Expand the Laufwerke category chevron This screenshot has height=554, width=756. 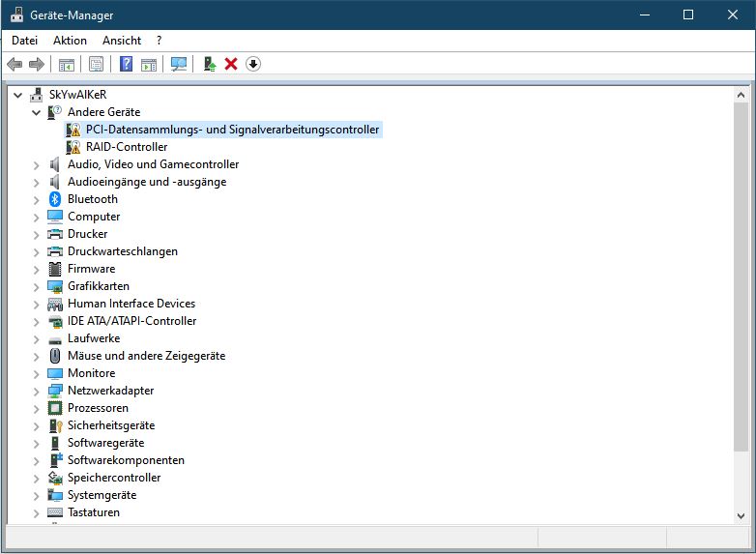(x=36, y=338)
